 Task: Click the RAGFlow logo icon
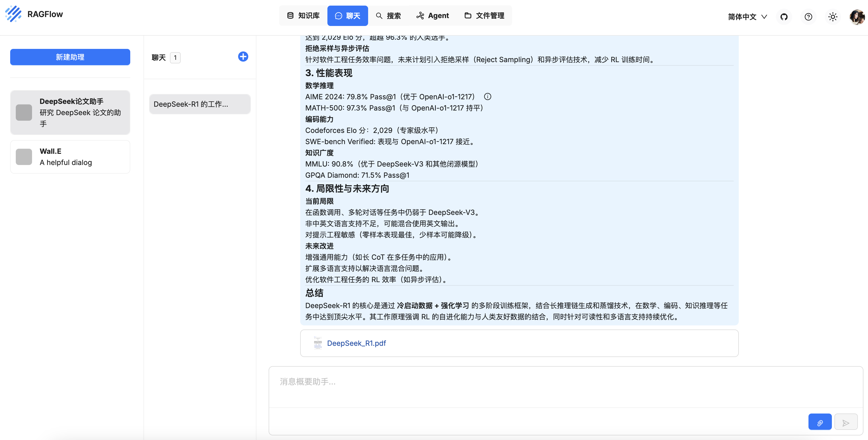click(x=13, y=14)
